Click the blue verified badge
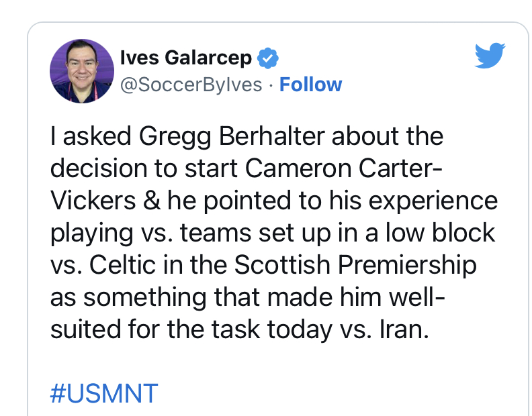 [268, 58]
